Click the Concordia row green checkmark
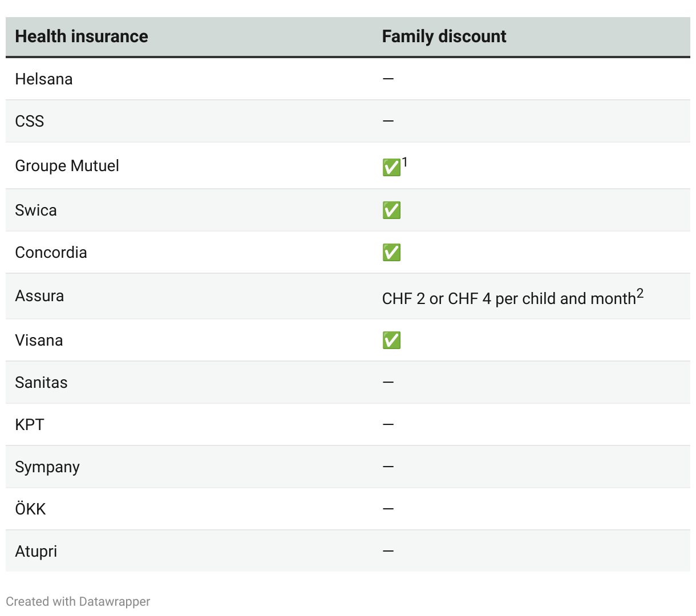This screenshot has height=616, width=696. [391, 253]
